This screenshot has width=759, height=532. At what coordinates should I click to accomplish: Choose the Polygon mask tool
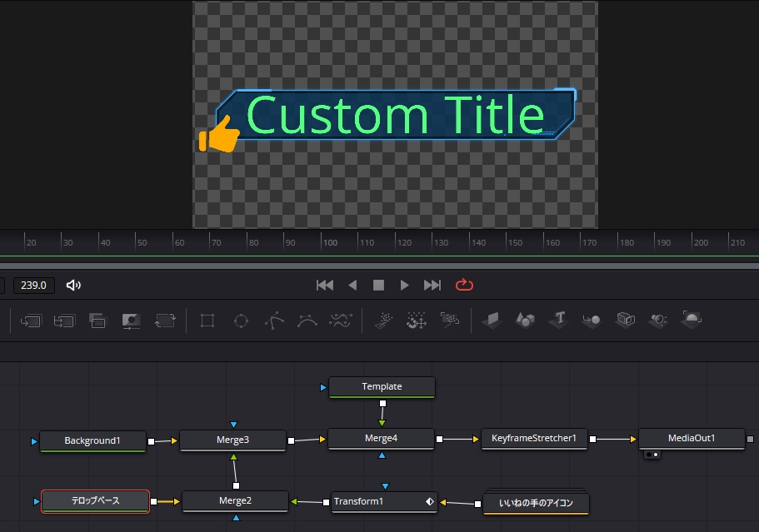tap(274, 321)
